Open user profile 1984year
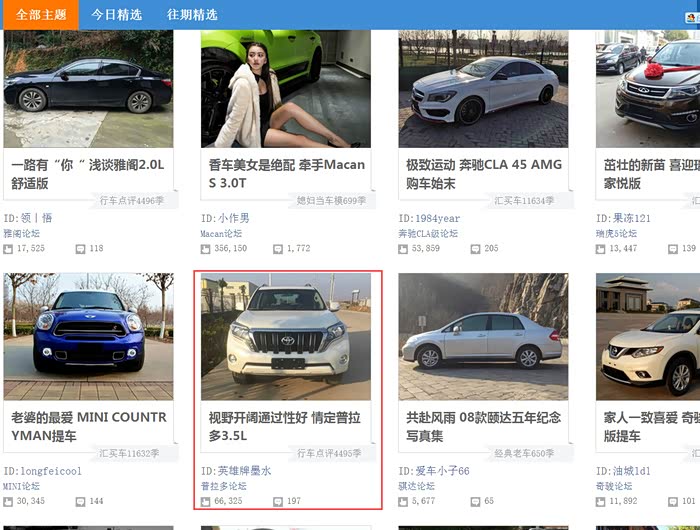 [x=438, y=218]
